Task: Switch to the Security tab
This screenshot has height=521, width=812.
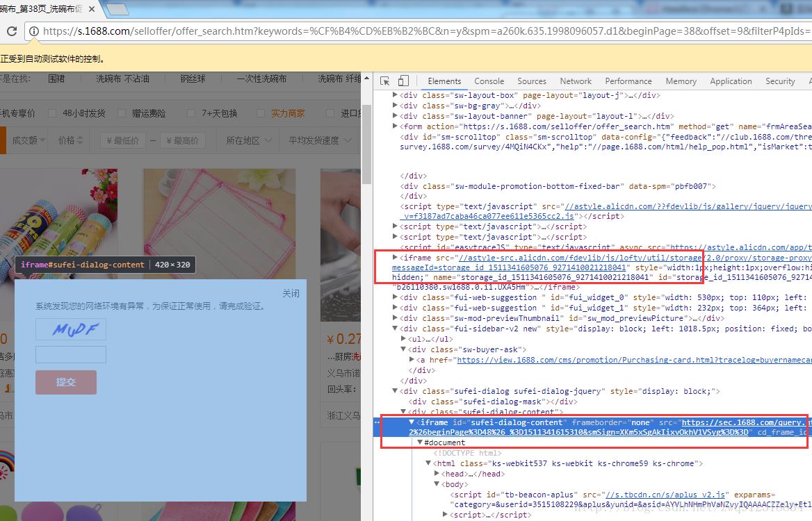Action: point(780,81)
